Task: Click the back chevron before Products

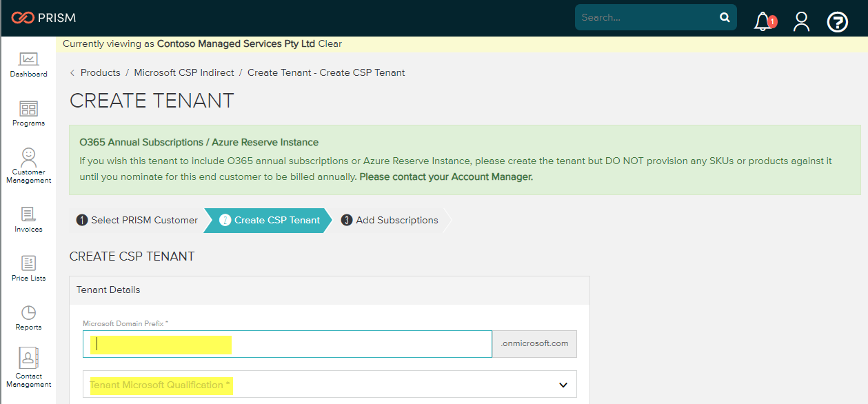Action: 72,73
